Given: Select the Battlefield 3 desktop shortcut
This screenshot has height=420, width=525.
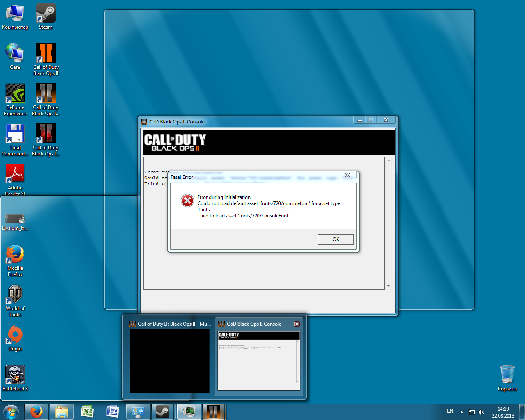Looking at the screenshot, I should point(15,378).
